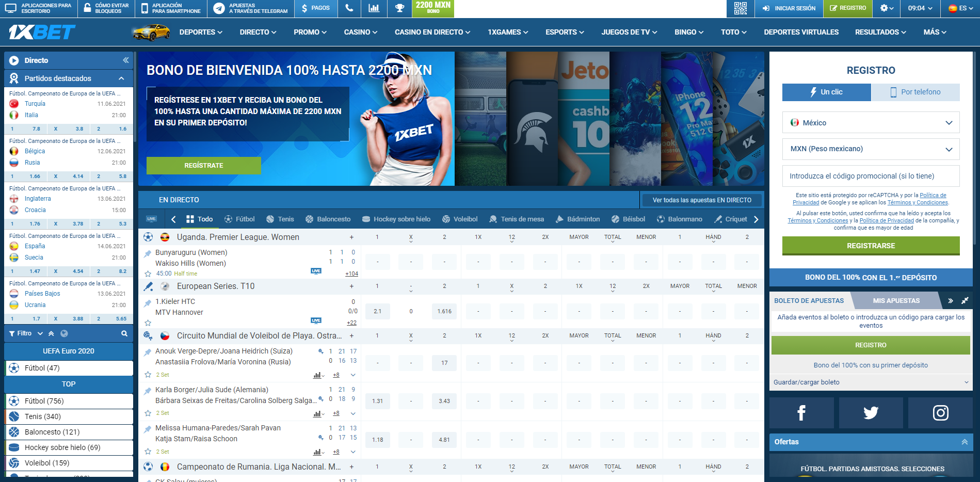The image size is (980, 482).
Task: Click the 1XBET logo
Action: (x=42, y=32)
